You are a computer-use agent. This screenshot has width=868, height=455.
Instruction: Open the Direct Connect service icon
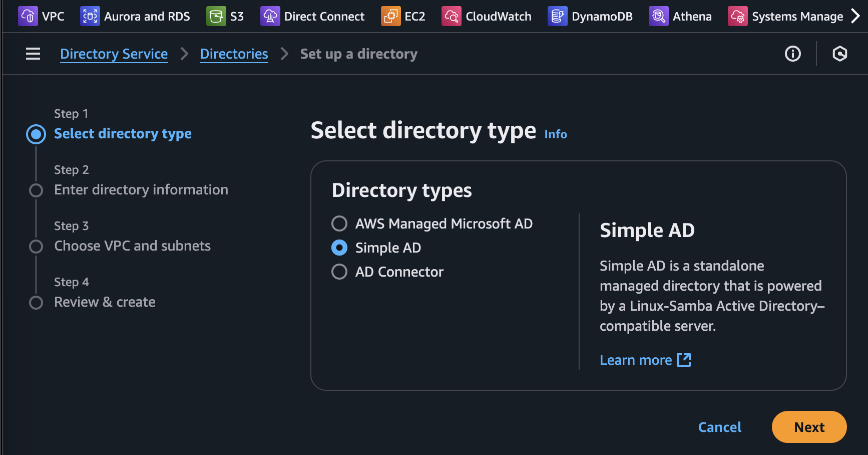click(270, 16)
